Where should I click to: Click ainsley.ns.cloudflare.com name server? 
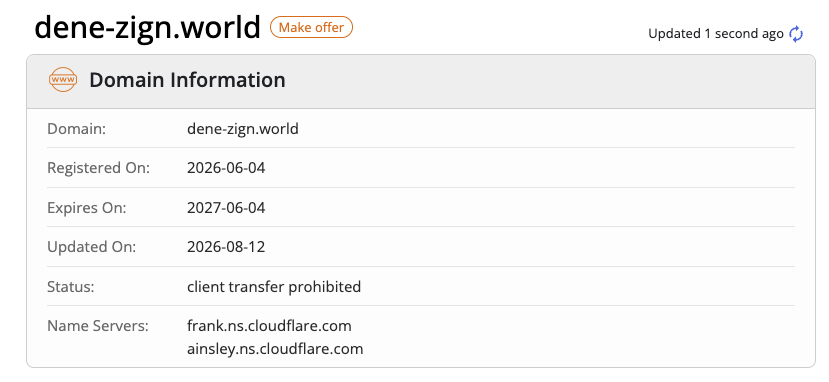pyautogui.click(x=275, y=349)
